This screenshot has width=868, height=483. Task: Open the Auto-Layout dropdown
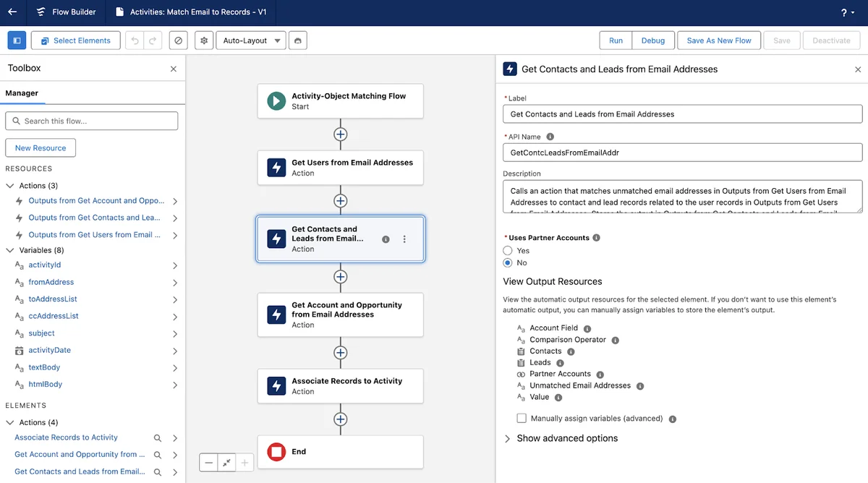point(251,40)
